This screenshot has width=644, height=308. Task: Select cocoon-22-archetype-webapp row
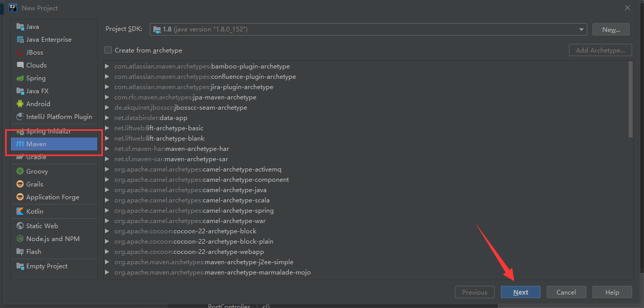coord(365,252)
